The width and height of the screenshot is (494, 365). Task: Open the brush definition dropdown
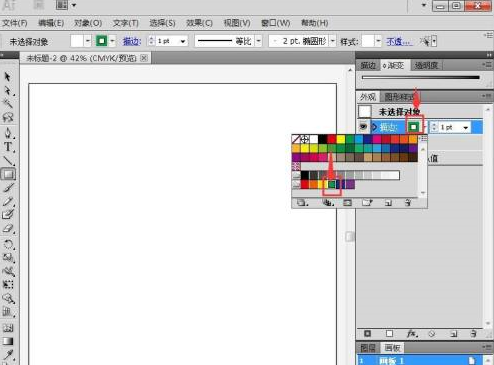click(x=333, y=41)
